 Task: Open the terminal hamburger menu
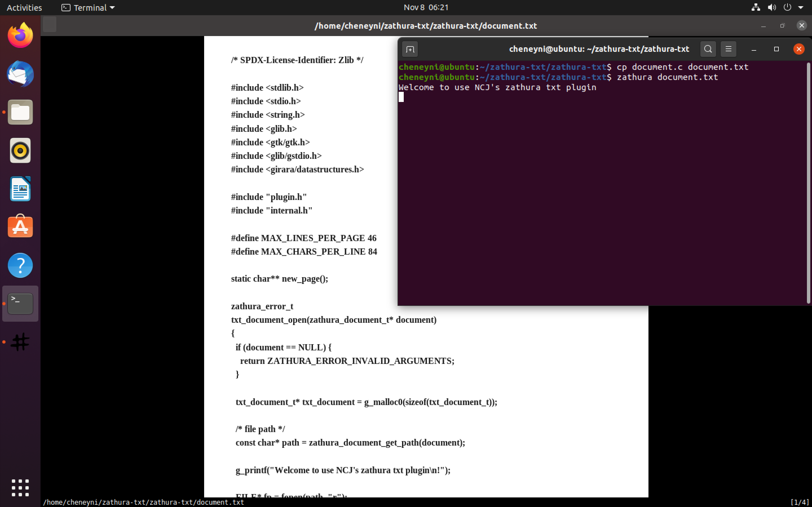[728, 49]
